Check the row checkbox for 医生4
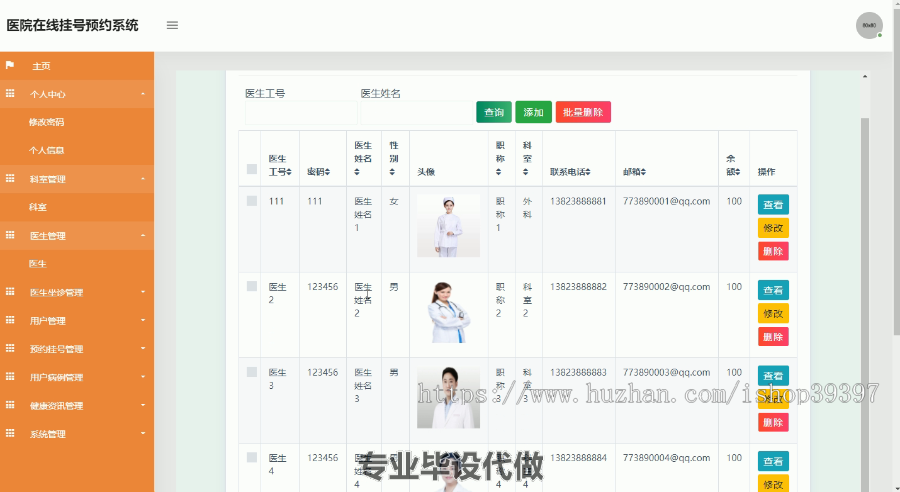 coord(251,457)
